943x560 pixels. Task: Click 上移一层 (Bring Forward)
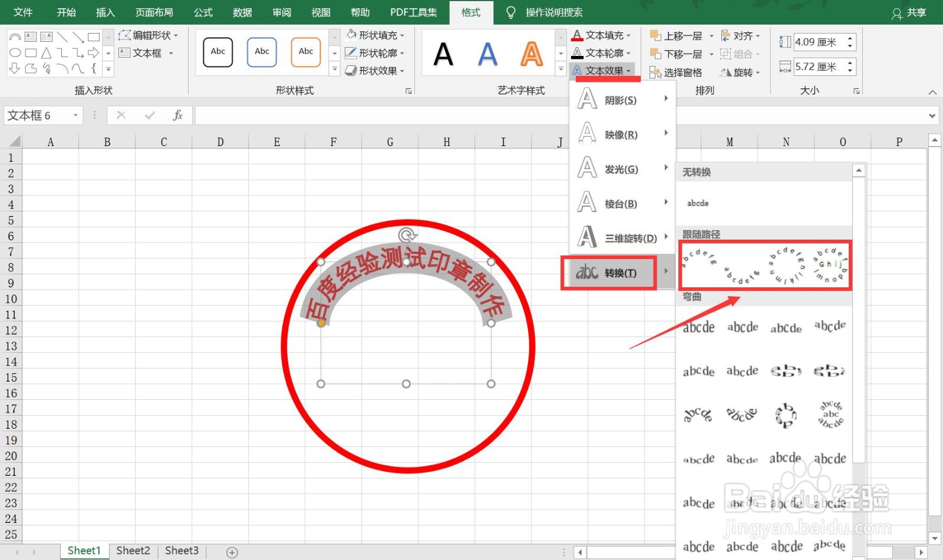coord(679,35)
